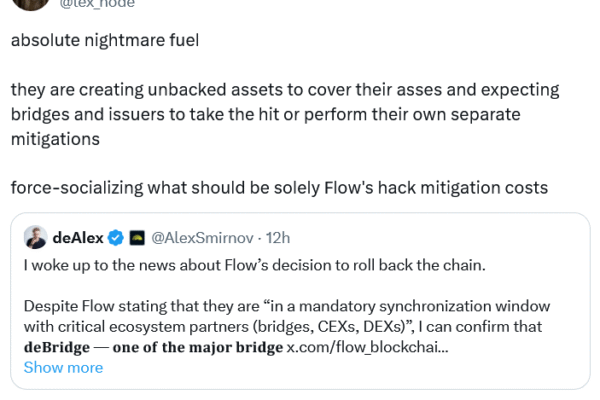This screenshot has height=400, width=600.
Task: Click the yellow affiliation badge next to deAlex
Action: (x=137, y=238)
